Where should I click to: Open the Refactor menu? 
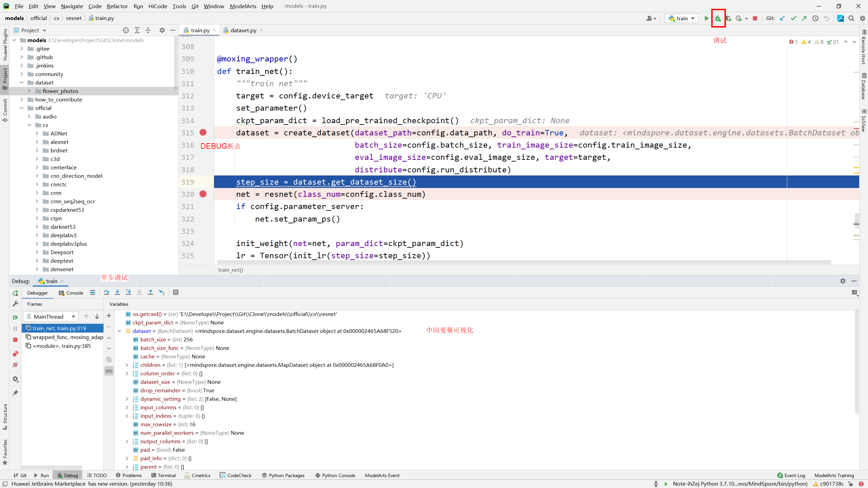(117, 6)
